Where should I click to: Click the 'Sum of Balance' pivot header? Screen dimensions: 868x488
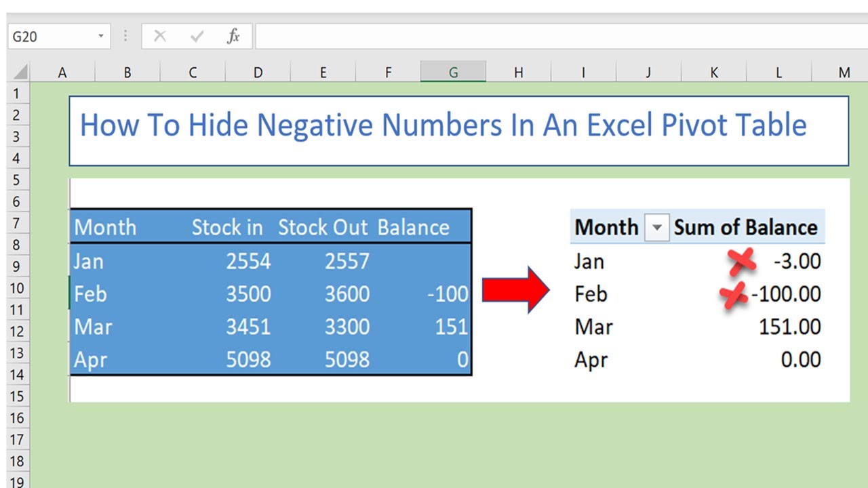pos(745,227)
